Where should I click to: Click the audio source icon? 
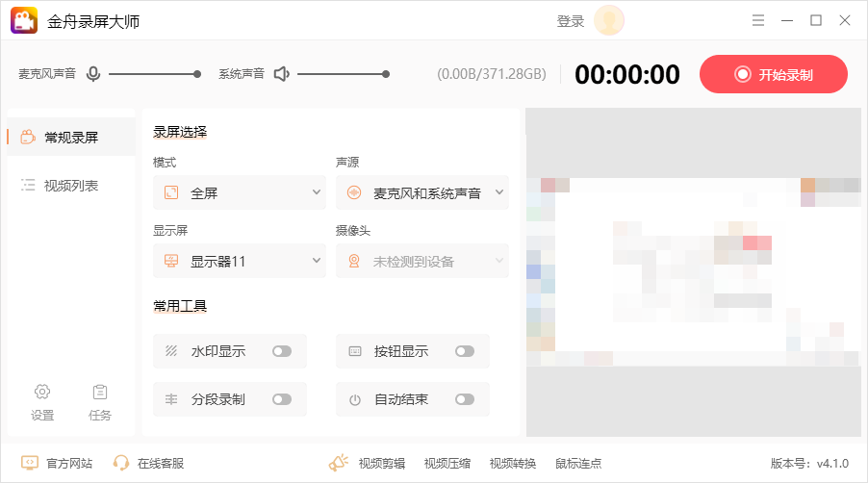(x=354, y=192)
